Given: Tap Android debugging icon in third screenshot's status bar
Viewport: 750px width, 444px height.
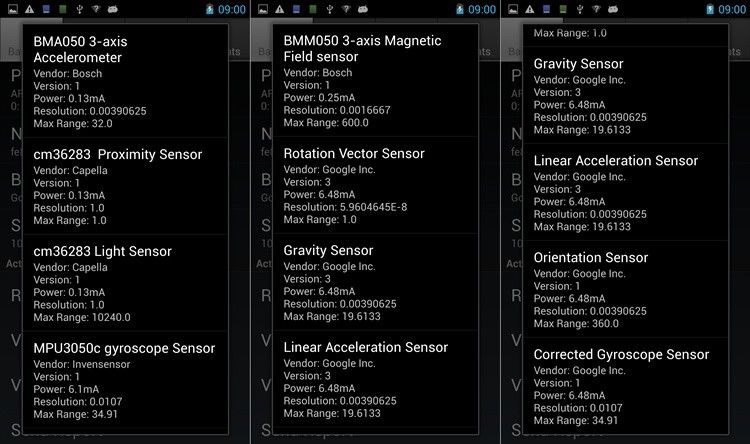Looking at the screenshot, I should tap(613, 9).
